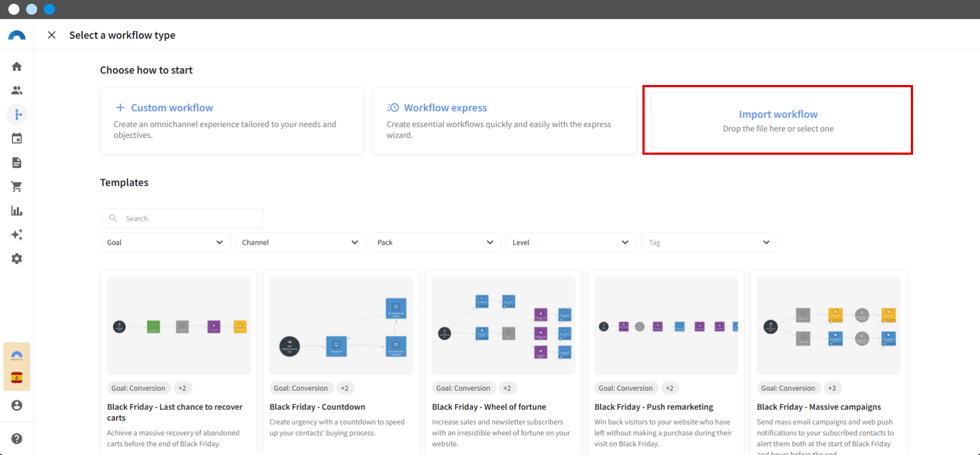
Task: Expand the Level filter dropdown
Action: tap(571, 242)
